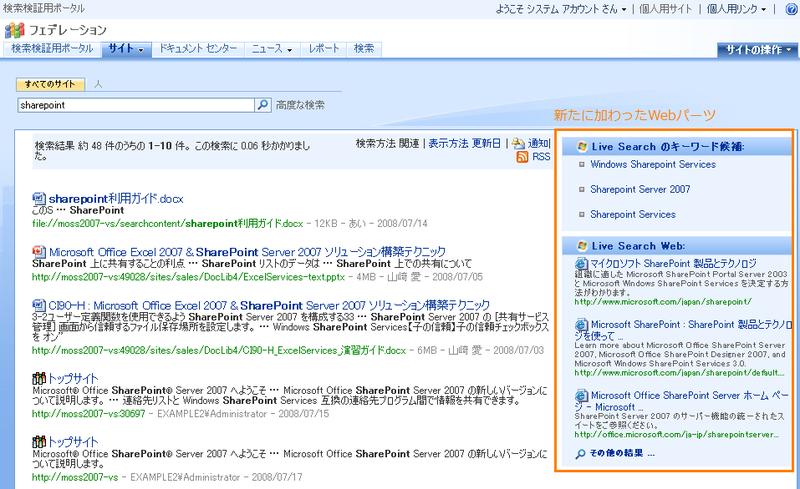Click the Sharepoint Server 2007 keyword link
Viewport: 800px width, 489px height.
tap(640, 189)
